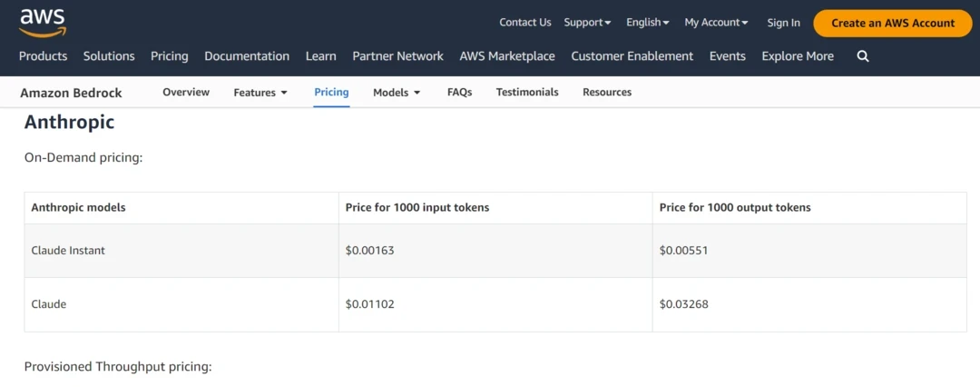Open the Support dropdown menu
The height and width of the screenshot is (387, 980).
[587, 23]
